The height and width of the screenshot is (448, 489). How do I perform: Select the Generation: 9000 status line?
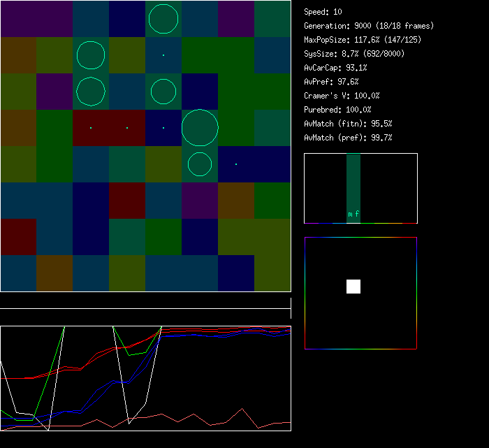point(369,26)
